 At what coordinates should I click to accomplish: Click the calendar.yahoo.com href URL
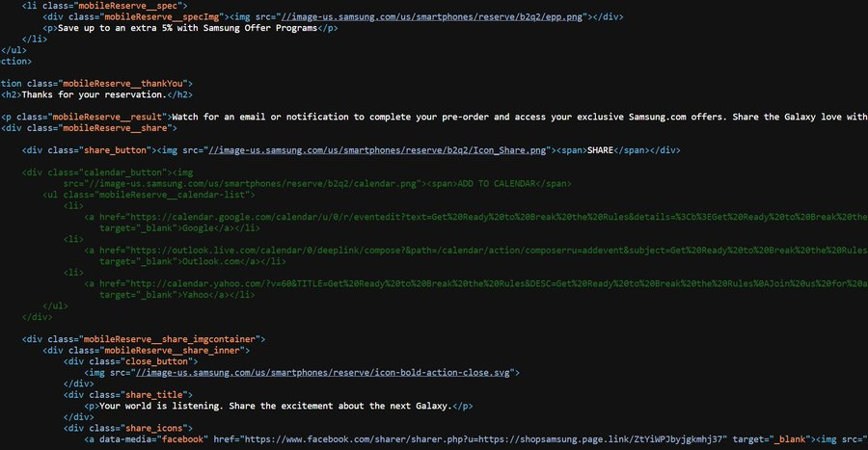[500, 283]
